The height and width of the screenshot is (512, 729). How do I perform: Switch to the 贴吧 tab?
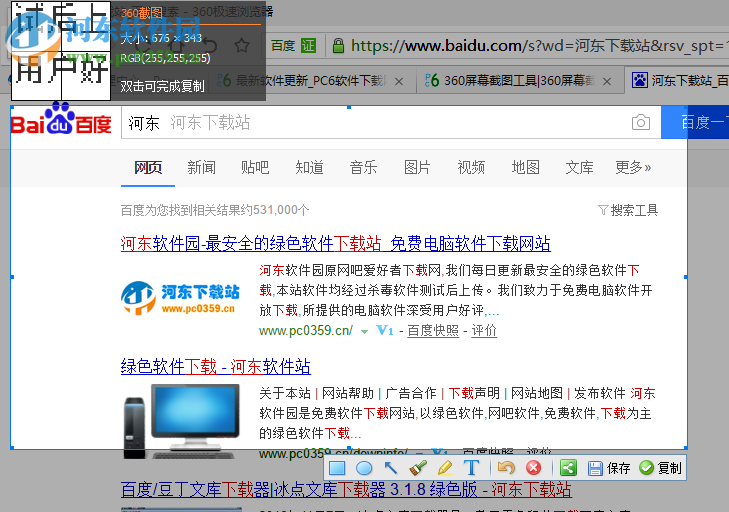pos(255,167)
